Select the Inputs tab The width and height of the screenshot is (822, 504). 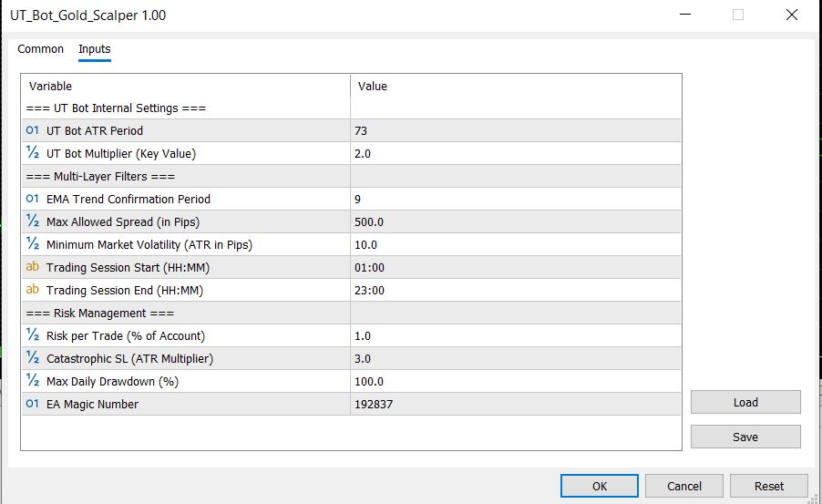tap(95, 49)
